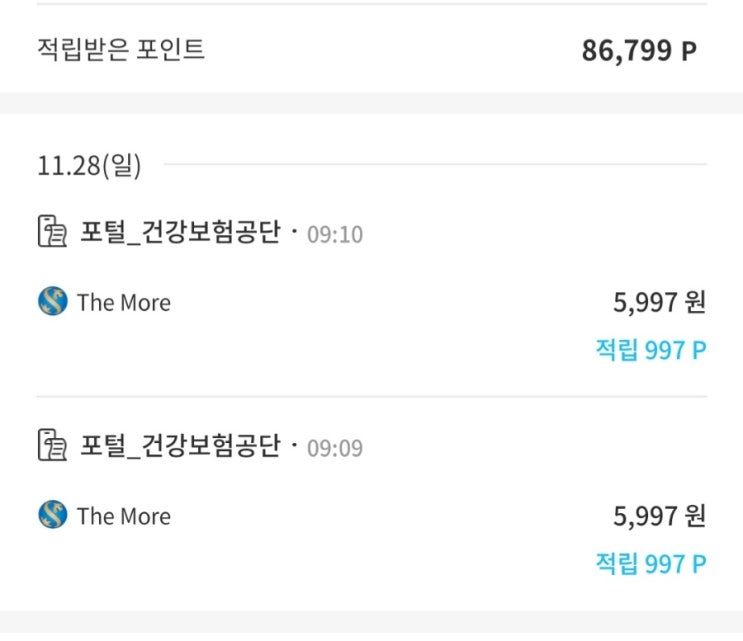Open the 09:10 포털_건강보험공단 transaction

(180, 232)
